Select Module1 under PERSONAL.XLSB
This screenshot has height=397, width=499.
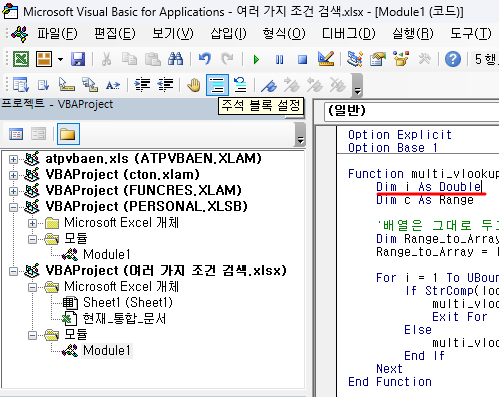[x=107, y=254]
